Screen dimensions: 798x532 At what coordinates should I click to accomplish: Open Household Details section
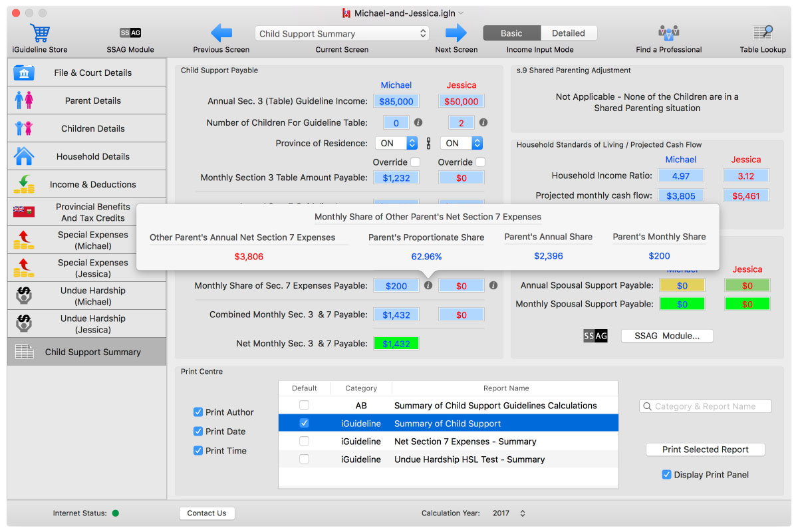click(87, 156)
